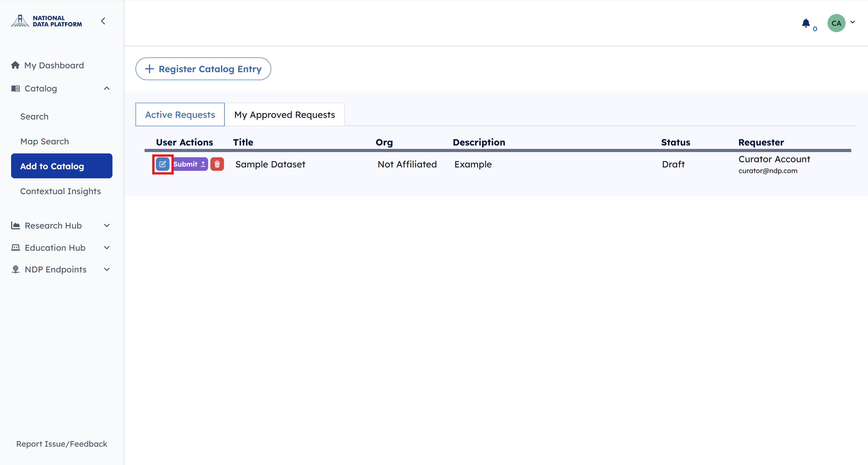Click the National Data Platform logo
The height and width of the screenshot is (465, 868).
tap(47, 21)
